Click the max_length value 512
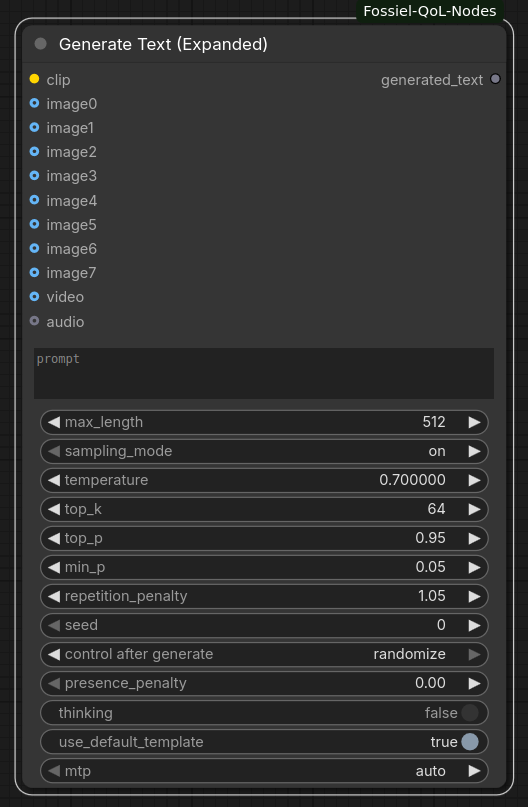 pyautogui.click(x=434, y=422)
